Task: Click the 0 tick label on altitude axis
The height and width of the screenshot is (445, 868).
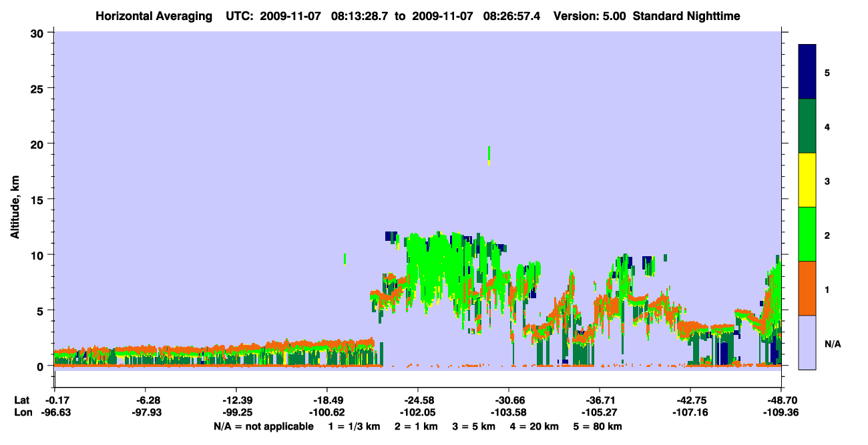Action: click(x=41, y=366)
